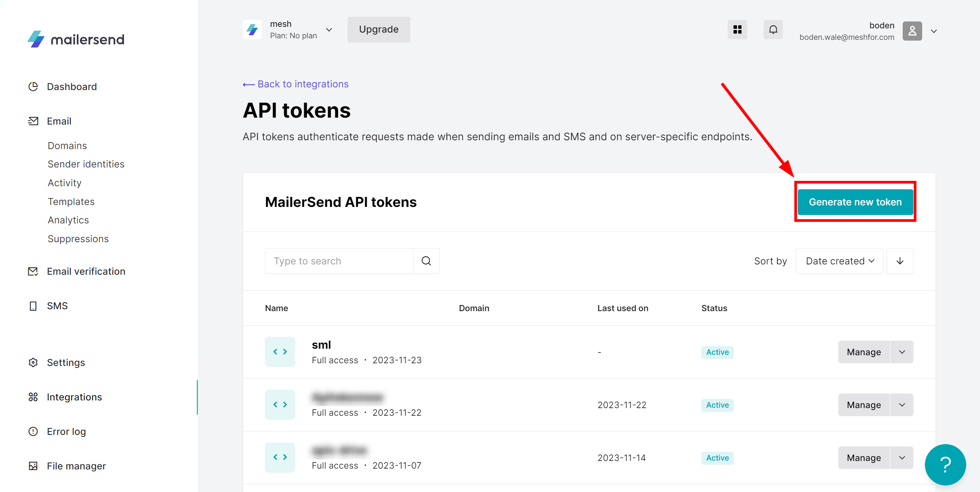Open Activity under Email

(x=65, y=183)
